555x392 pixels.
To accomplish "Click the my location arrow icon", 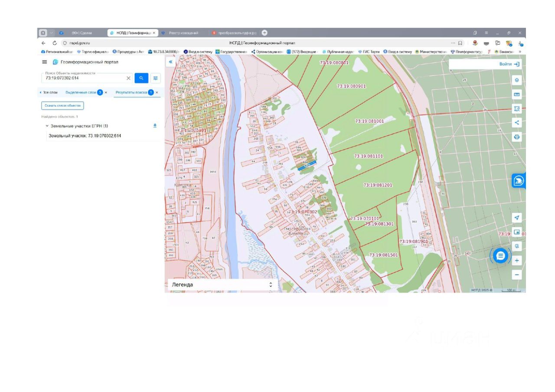I will [516, 218].
